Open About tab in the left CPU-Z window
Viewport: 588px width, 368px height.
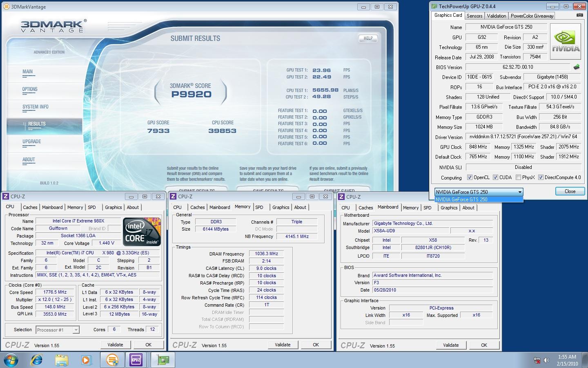(x=133, y=207)
